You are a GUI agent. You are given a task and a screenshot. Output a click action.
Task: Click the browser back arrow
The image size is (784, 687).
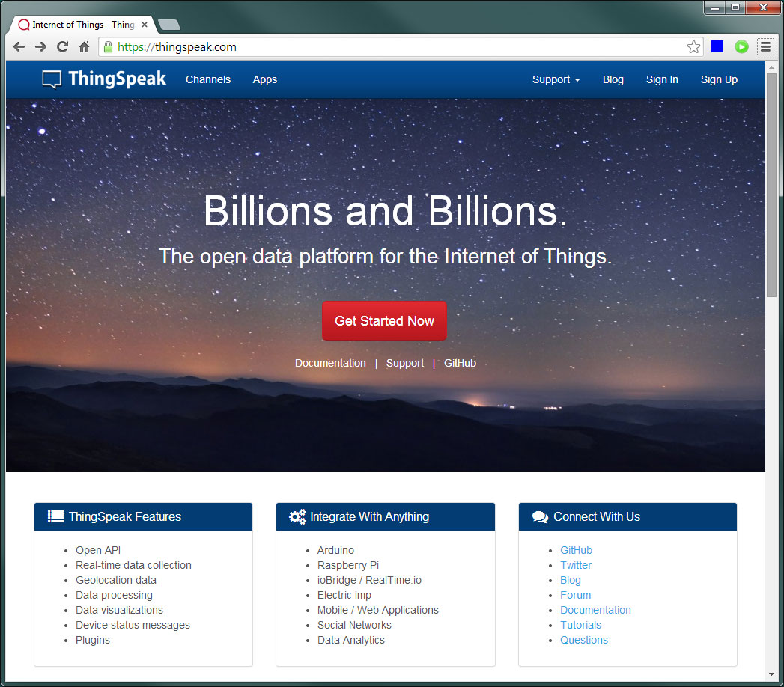(x=19, y=47)
